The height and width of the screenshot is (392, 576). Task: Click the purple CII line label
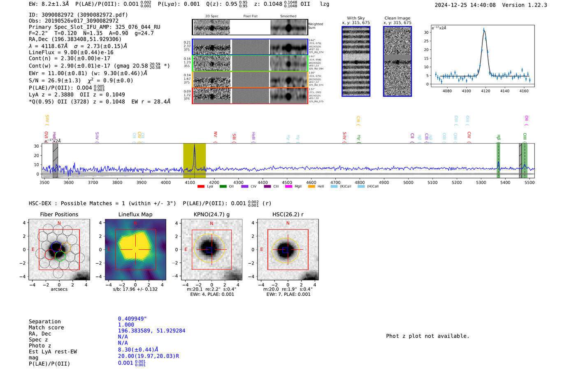tap(412, 138)
